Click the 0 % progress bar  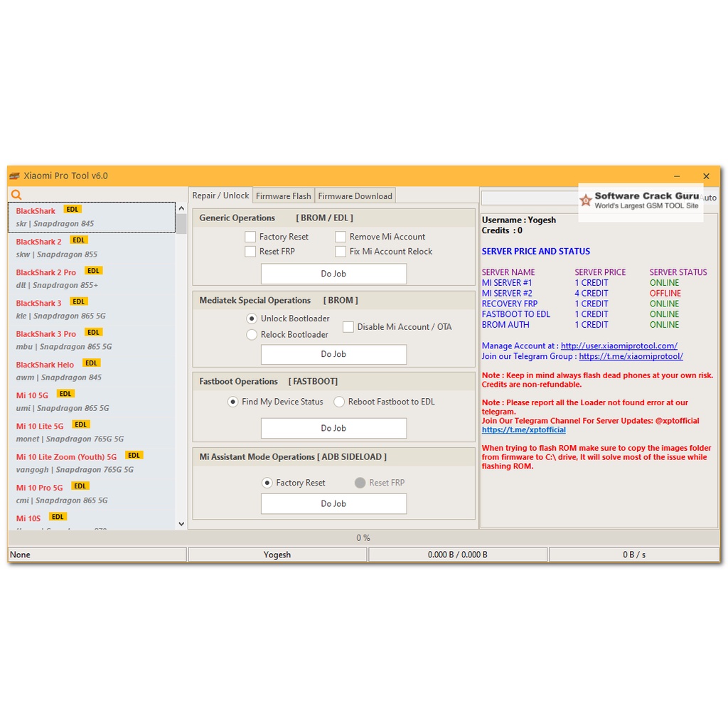click(363, 538)
